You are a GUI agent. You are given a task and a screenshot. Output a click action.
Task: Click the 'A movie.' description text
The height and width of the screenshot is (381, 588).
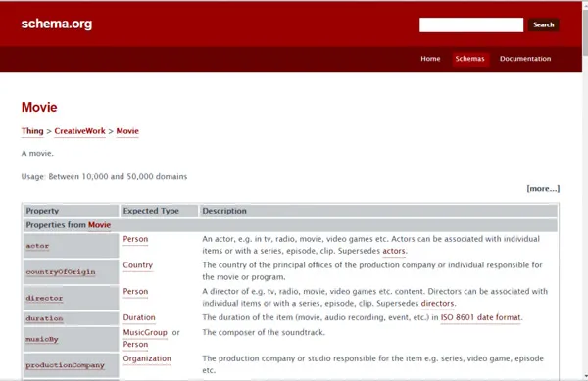coord(37,153)
